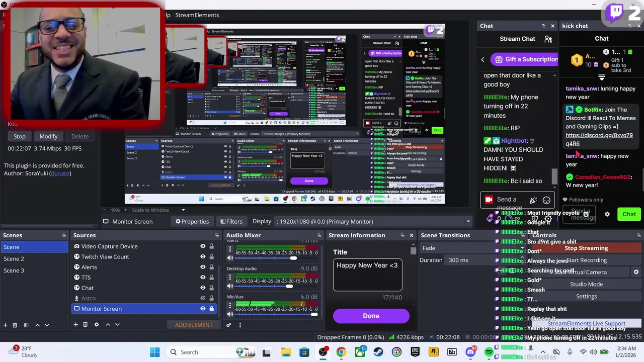Image resolution: width=644 pixels, height=362 pixels.
Task: Move source up in Sources panel
Action: (108, 325)
